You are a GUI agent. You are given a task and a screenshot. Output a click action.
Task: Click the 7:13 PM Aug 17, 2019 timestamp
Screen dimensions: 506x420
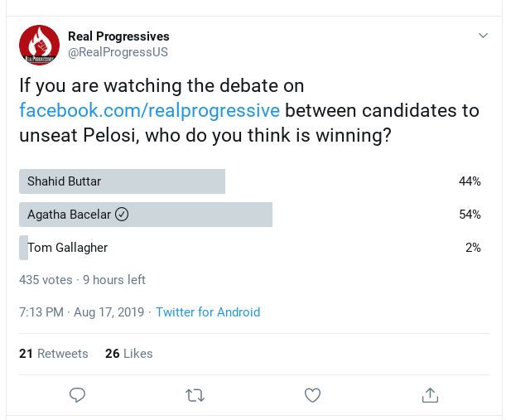[82, 312]
